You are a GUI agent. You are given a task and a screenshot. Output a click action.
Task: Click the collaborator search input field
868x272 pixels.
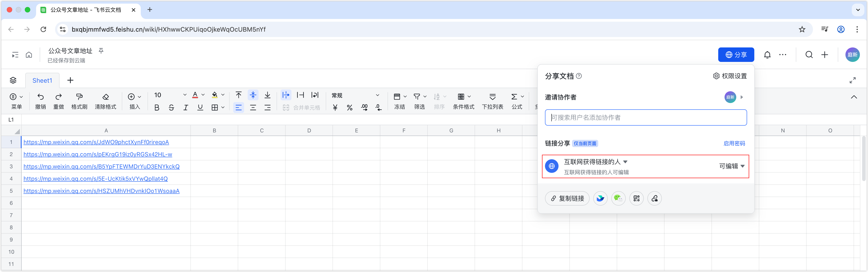coord(645,117)
